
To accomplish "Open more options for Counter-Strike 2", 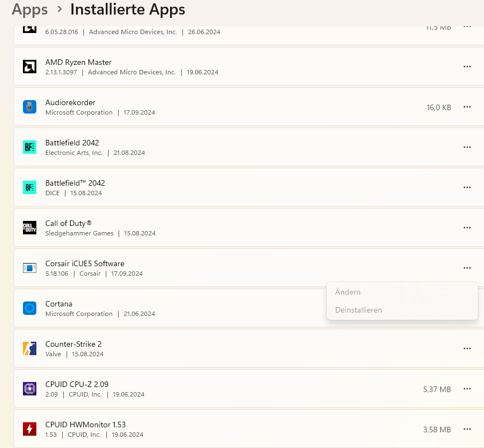I will click(x=467, y=348).
